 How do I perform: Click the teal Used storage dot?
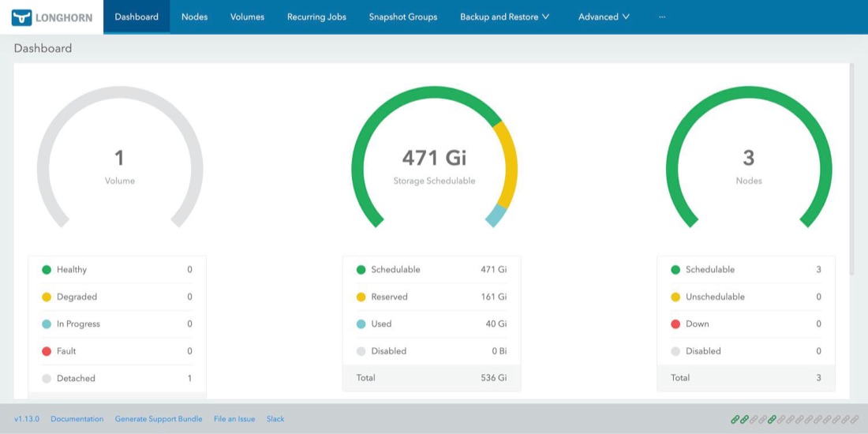click(361, 324)
